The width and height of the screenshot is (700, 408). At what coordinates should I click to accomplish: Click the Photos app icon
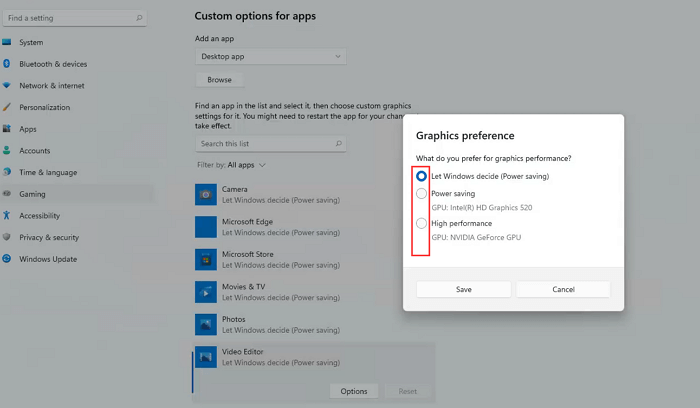(206, 325)
